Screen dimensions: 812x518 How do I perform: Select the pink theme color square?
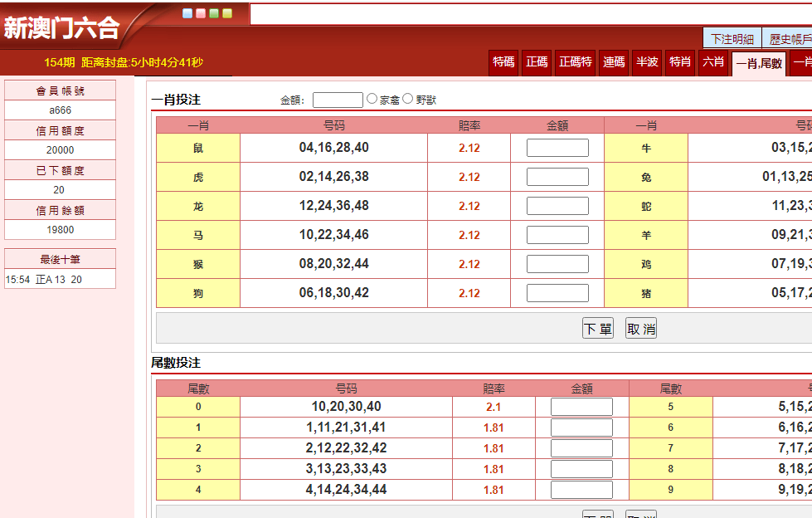(201, 13)
